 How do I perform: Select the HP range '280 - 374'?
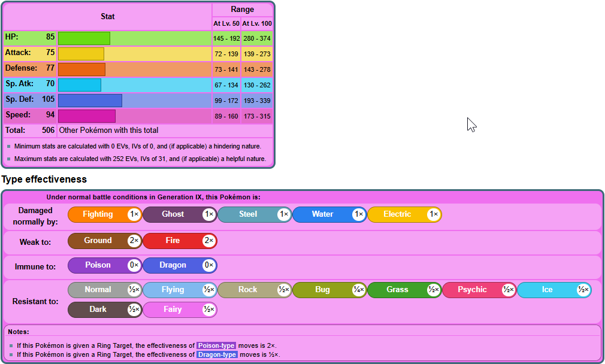tap(257, 38)
